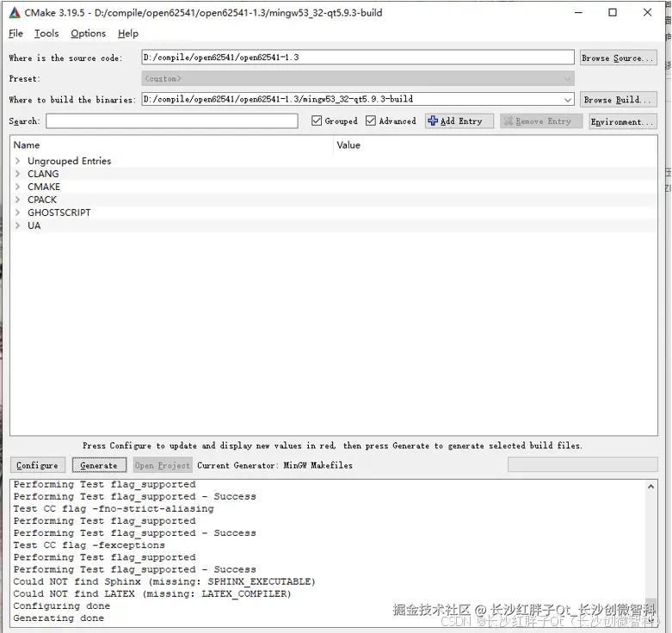Open the Options menu
This screenshot has height=633, width=672.
tap(89, 34)
